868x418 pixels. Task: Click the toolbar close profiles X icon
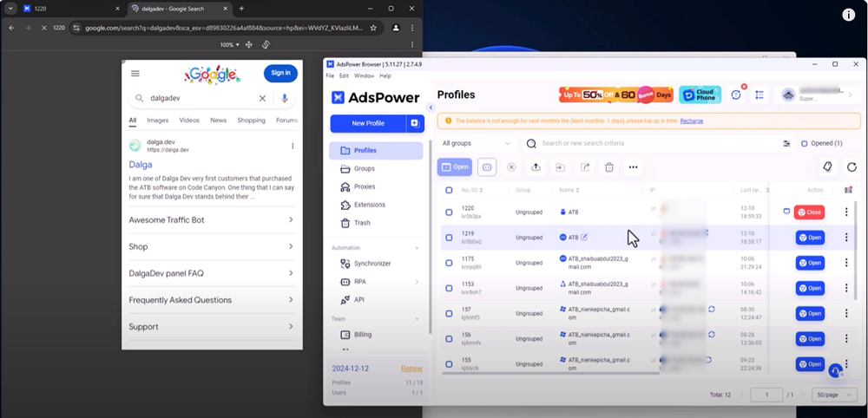tap(511, 167)
